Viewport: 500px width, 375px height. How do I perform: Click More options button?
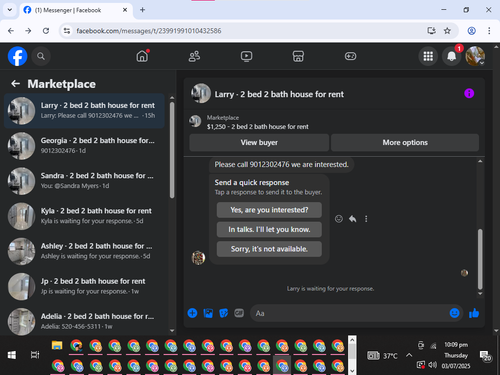point(405,143)
